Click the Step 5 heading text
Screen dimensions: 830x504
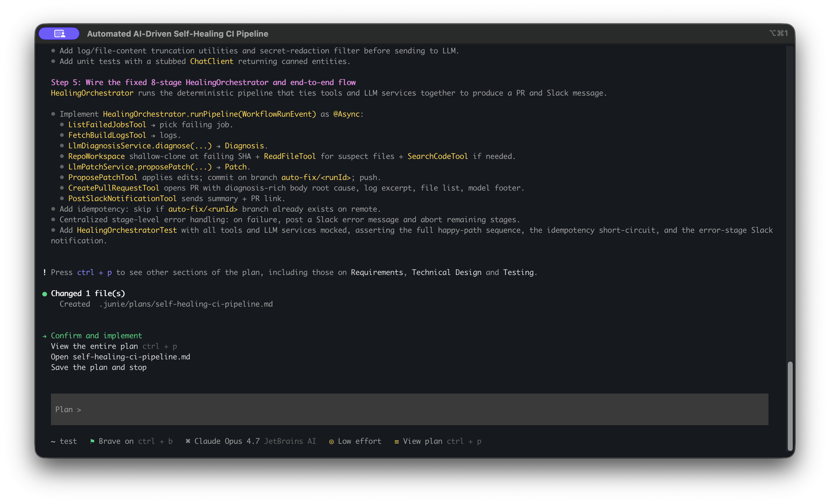[203, 83]
